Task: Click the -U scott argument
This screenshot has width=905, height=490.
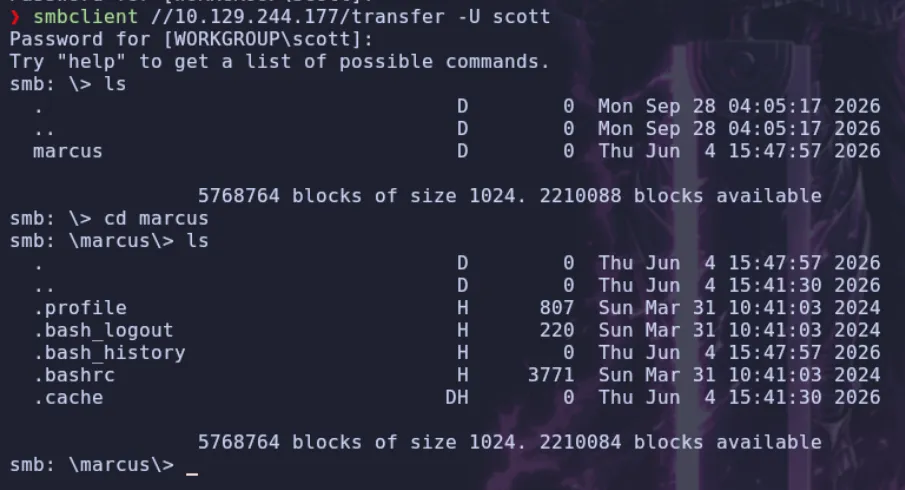Action: point(504,17)
